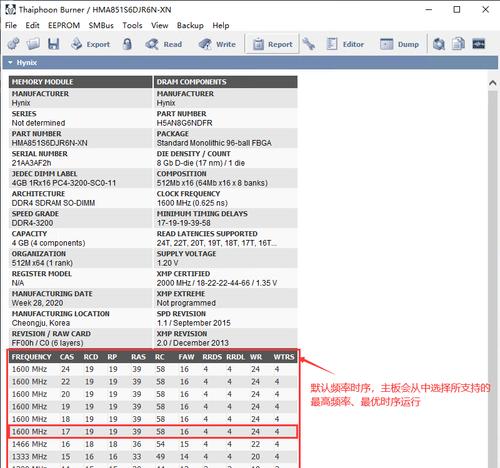Open the Backup menu

[190, 25]
